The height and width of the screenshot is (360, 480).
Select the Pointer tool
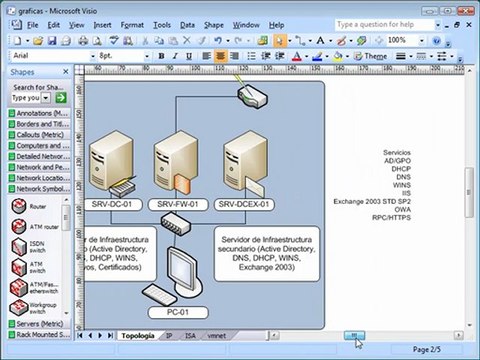(279, 41)
